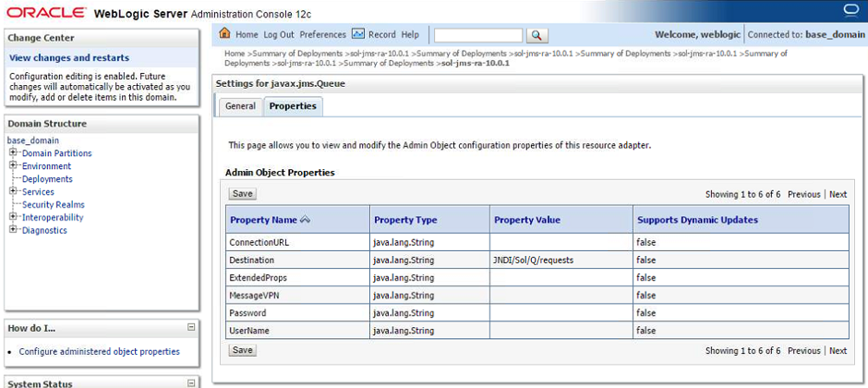Click the Record icon in the toolbar

point(358,34)
